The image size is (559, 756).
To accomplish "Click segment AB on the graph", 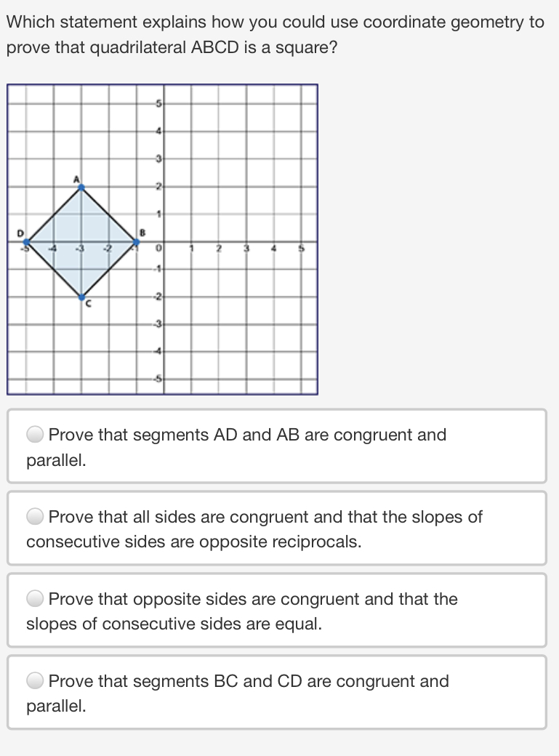I will (x=109, y=214).
